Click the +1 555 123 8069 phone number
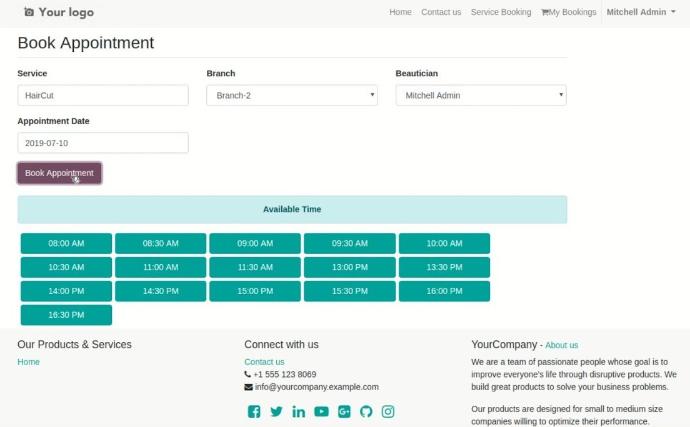Image resolution: width=690 pixels, height=427 pixels. (x=285, y=374)
